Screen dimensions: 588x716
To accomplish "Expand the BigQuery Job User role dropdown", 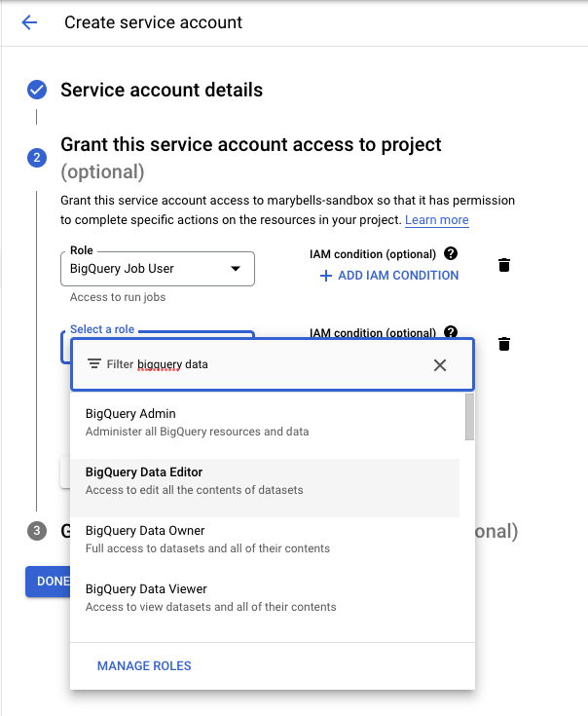I will point(235,269).
